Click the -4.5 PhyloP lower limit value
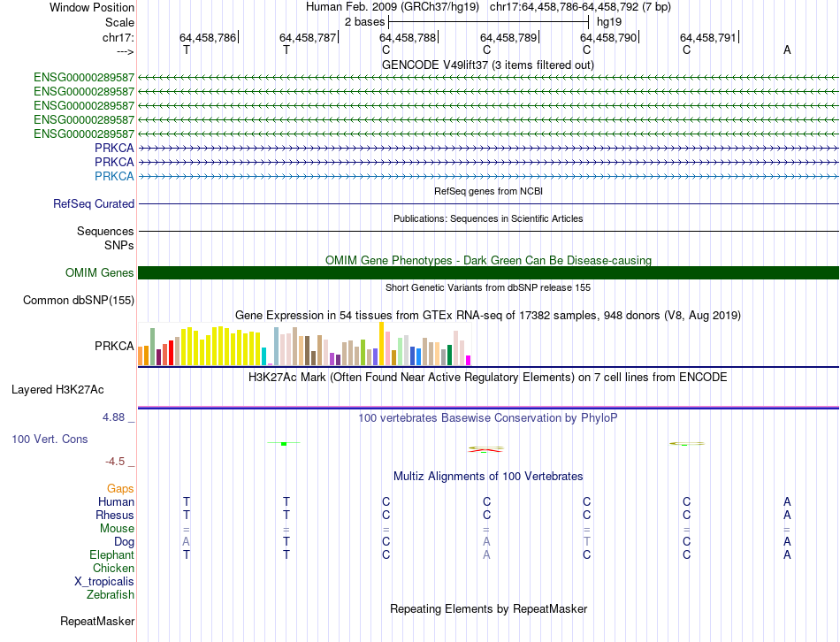The height and width of the screenshot is (642, 840). (x=115, y=462)
